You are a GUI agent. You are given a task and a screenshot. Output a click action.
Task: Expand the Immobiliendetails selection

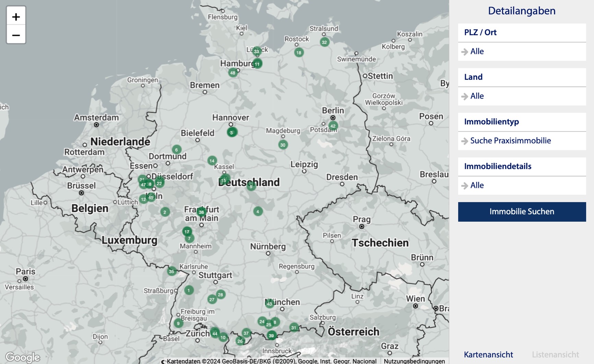477,185
